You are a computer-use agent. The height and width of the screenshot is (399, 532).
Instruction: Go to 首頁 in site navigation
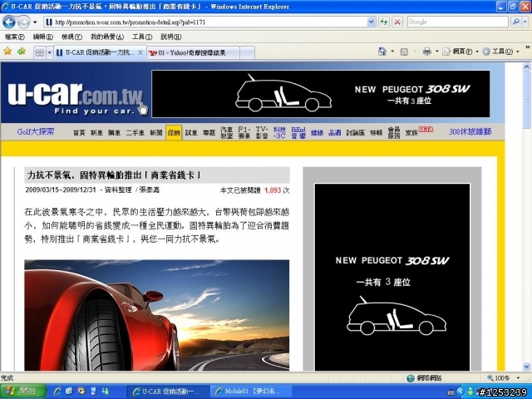79,133
